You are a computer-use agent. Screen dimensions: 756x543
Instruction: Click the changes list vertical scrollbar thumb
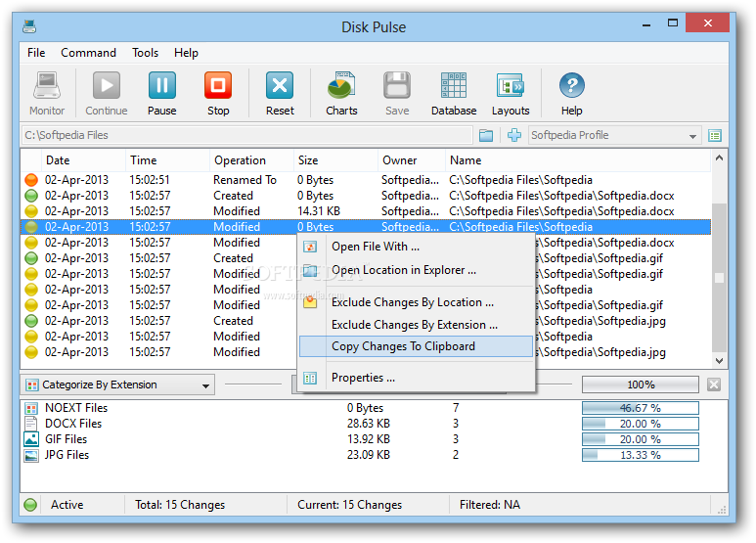[720, 278]
